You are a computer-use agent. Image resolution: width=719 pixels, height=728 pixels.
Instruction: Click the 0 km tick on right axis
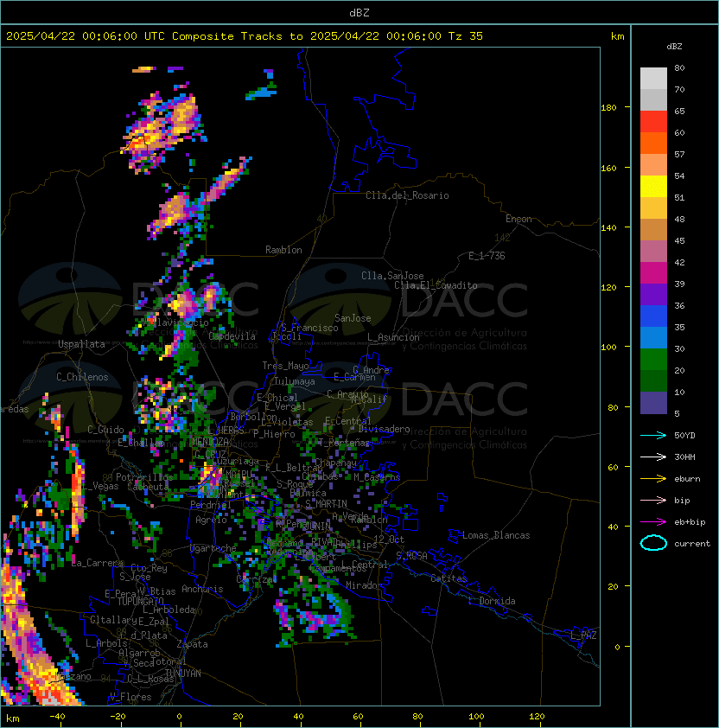pos(617,647)
